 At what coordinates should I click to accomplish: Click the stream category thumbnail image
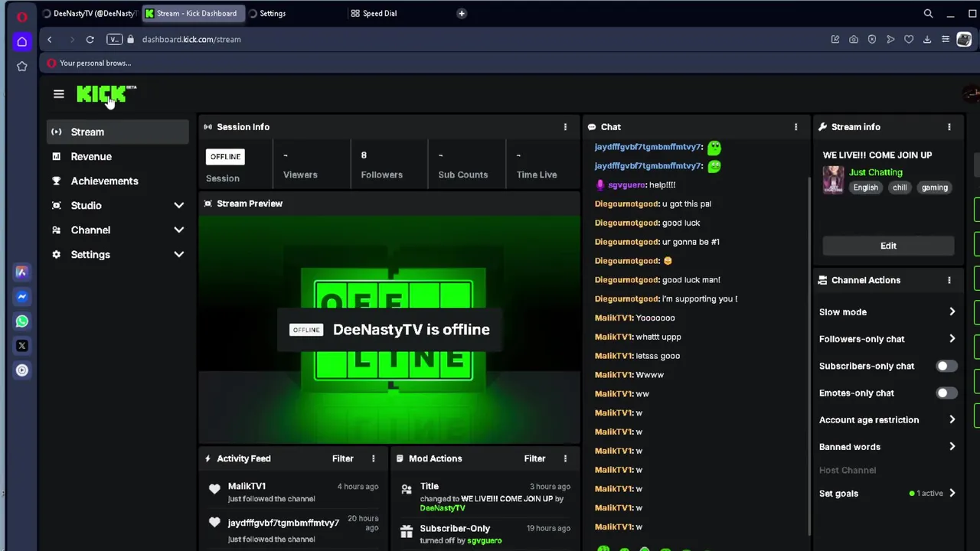pyautogui.click(x=833, y=180)
